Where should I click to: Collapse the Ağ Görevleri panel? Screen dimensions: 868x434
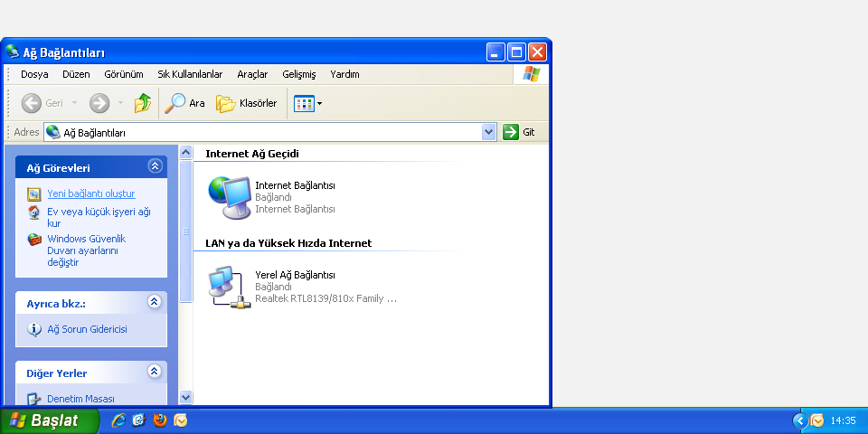pos(155,165)
